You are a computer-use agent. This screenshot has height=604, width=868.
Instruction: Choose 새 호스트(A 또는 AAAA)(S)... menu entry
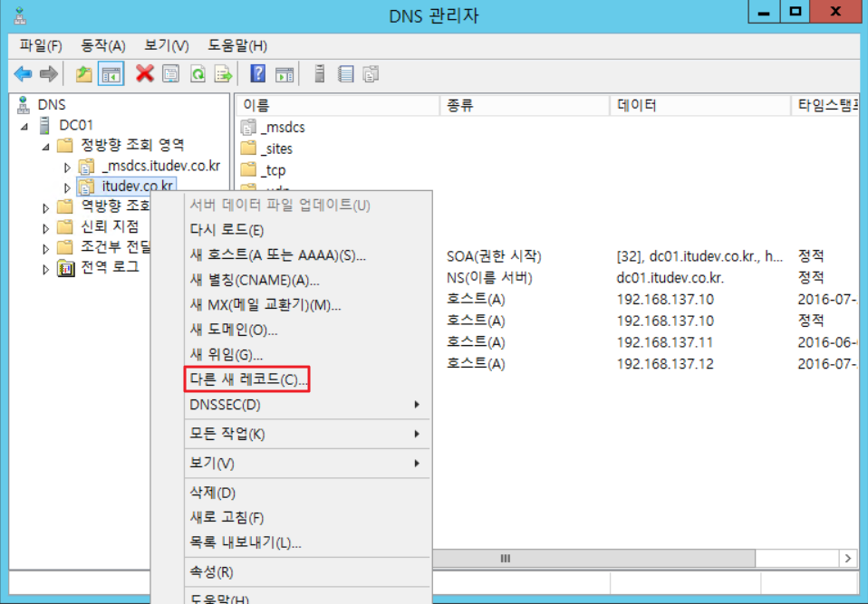[277, 255]
